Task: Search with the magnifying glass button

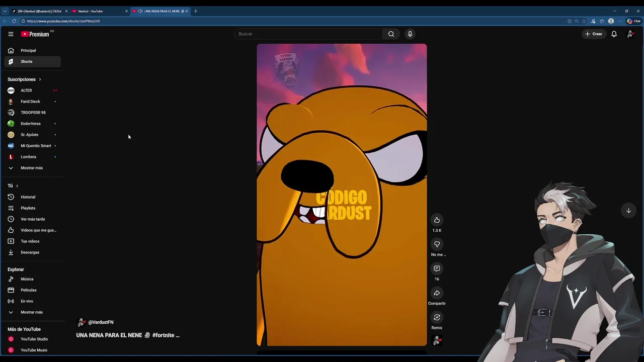Action: [x=391, y=34]
